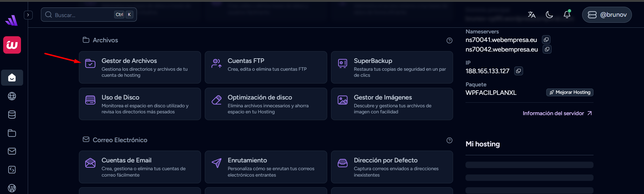Open the Gestor de Archivos card
The height and width of the screenshot is (194, 644).
[140, 68]
